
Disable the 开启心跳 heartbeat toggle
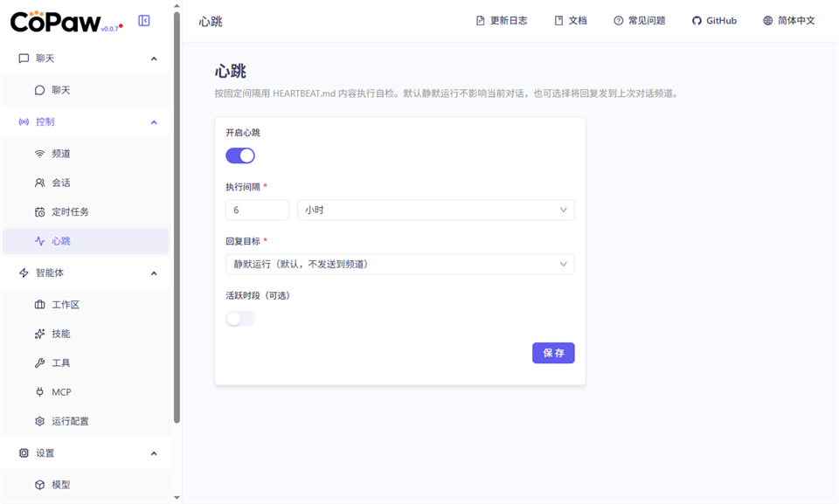click(239, 155)
